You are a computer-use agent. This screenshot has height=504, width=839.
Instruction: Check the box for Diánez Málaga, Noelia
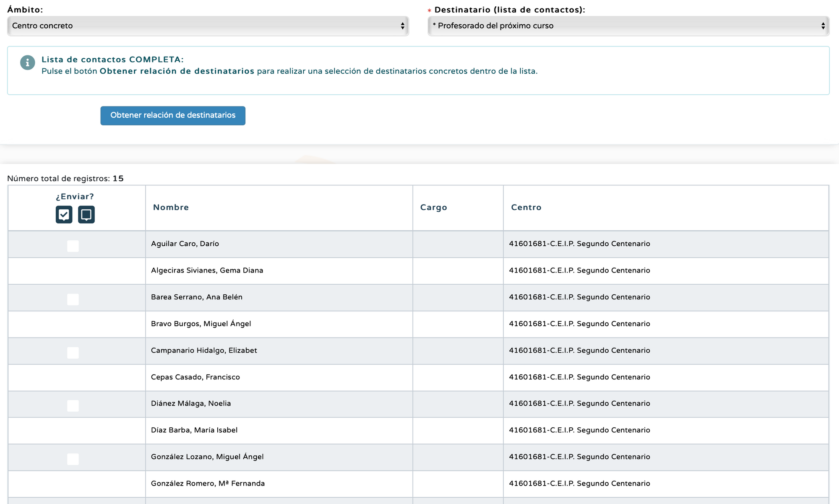(x=73, y=405)
